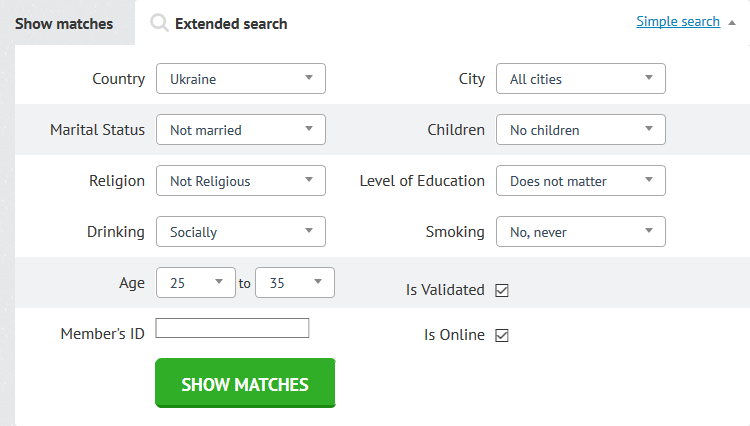Click the Drinking dropdown arrow icon

pyautogui.click(x=309, y=230)
